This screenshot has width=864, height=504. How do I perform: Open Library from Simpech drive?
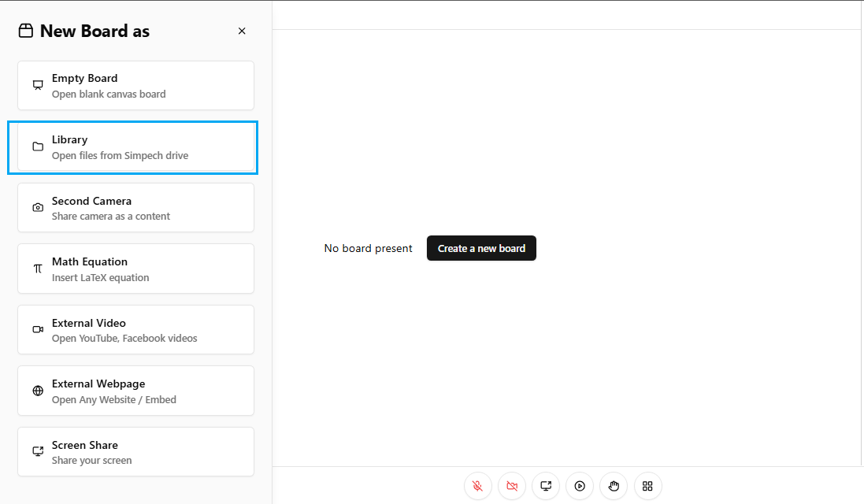(x=135, y=147)
